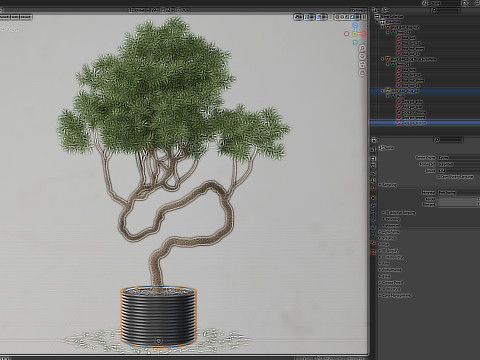Open the Render properties tab
This screenshot has width=480, height=360.
pyautogui.click(x=373, y=158)
